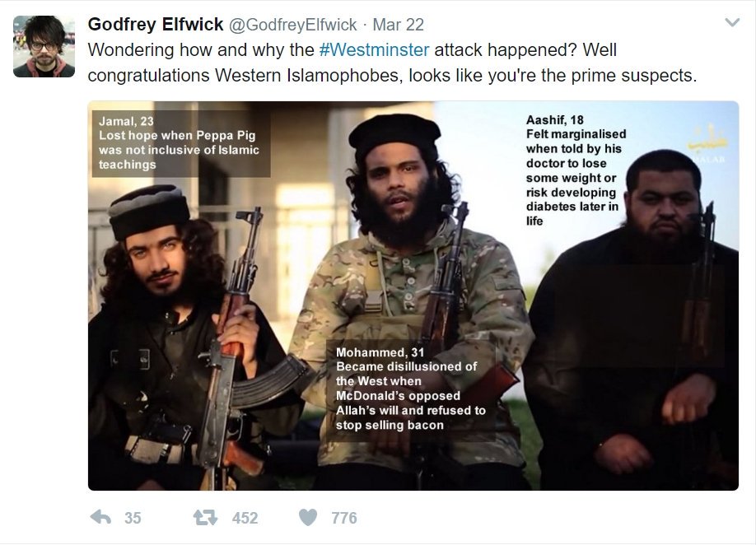This screenshot has width=756, height=545.
Task: Open the Mar 22 timestamp permalink
Action: [399, 25]
